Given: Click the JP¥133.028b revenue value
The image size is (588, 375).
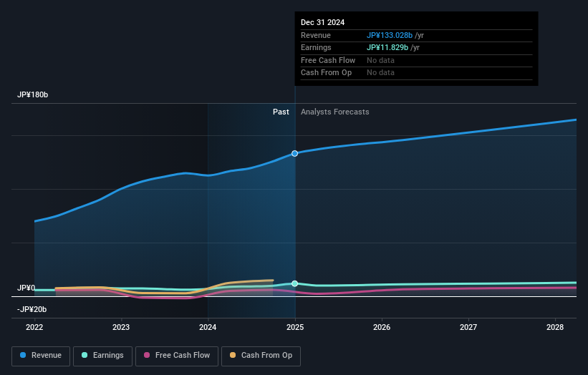Looking at the screenshot, I should pyautogui.click(x=390, y=35).
